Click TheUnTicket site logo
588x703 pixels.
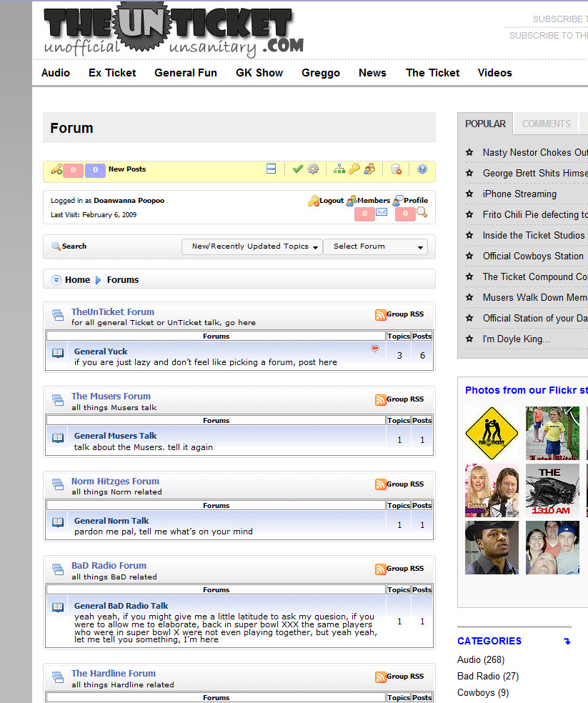[174, 31]
